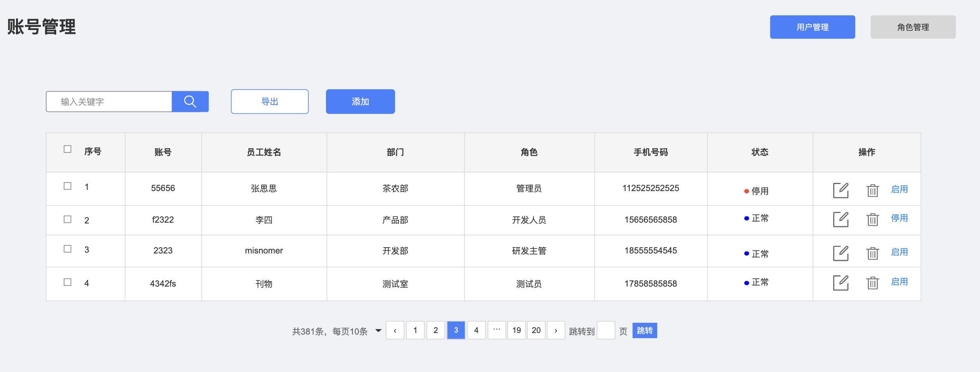
Task: Click the 导出 export button
Action: [x=269, y=102]
